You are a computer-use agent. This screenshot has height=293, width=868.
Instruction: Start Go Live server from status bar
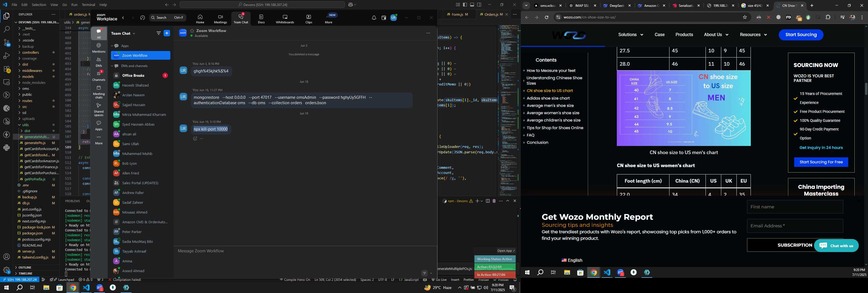439,280
